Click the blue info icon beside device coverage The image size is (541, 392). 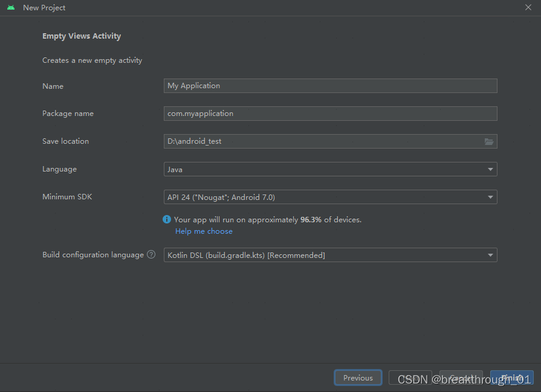click(x=167, y=219)
